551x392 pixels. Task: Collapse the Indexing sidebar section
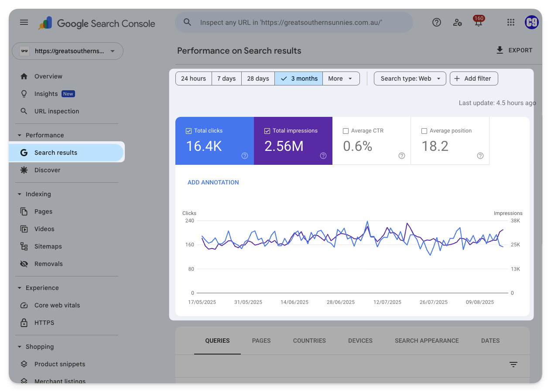[20, 194]
